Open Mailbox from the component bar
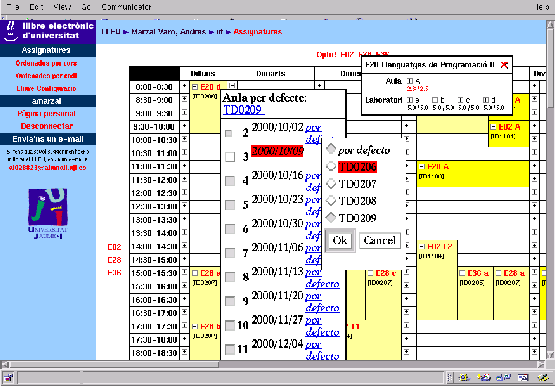The width and height of the screenshot is (555, 386). coord(484,378)
